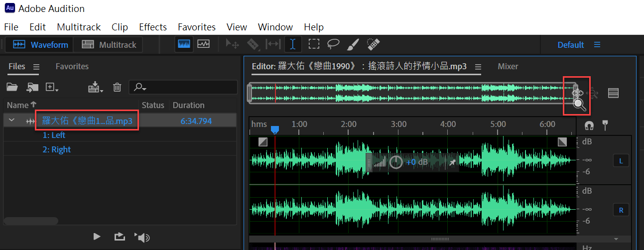The width and height of the screenshot is (644, 250).
Task: Select the Lasso Selection tool
Action: pyautogui.click(x=333, y=44)
